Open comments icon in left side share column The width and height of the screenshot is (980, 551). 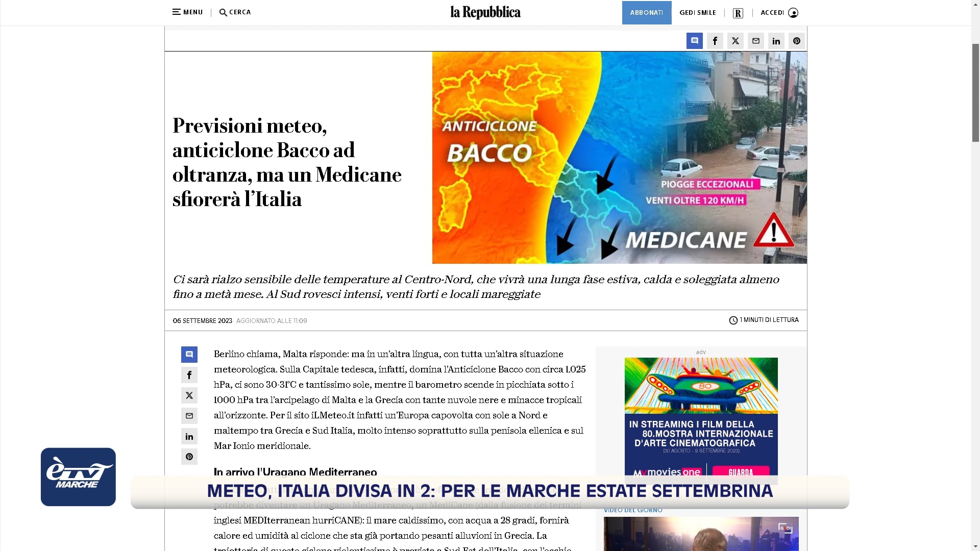[189, 355]
